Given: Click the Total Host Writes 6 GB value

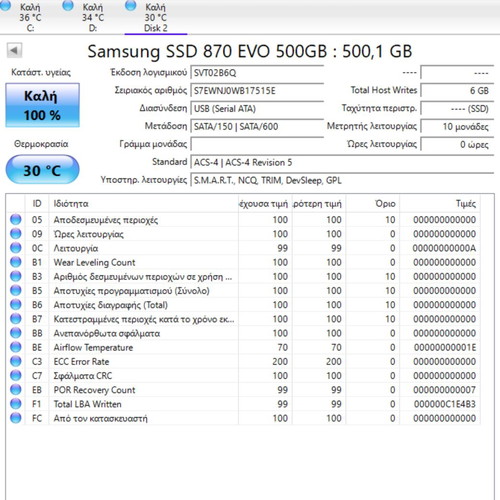Looking at the screenshot, I should click(457, 91).
